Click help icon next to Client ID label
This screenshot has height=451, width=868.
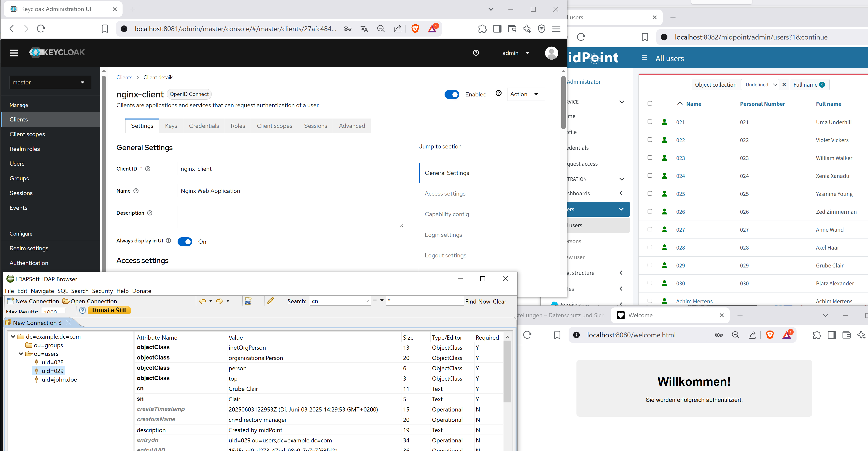point(148,169)
